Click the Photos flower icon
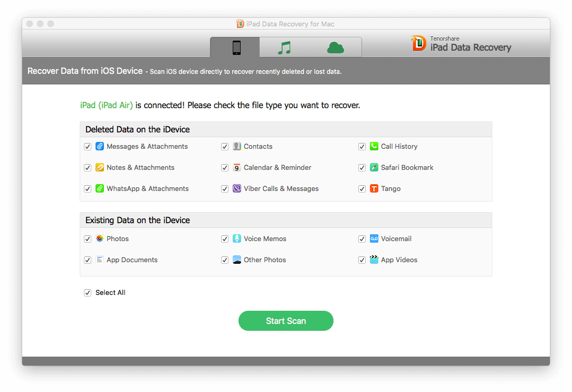 tap(100, 238)
